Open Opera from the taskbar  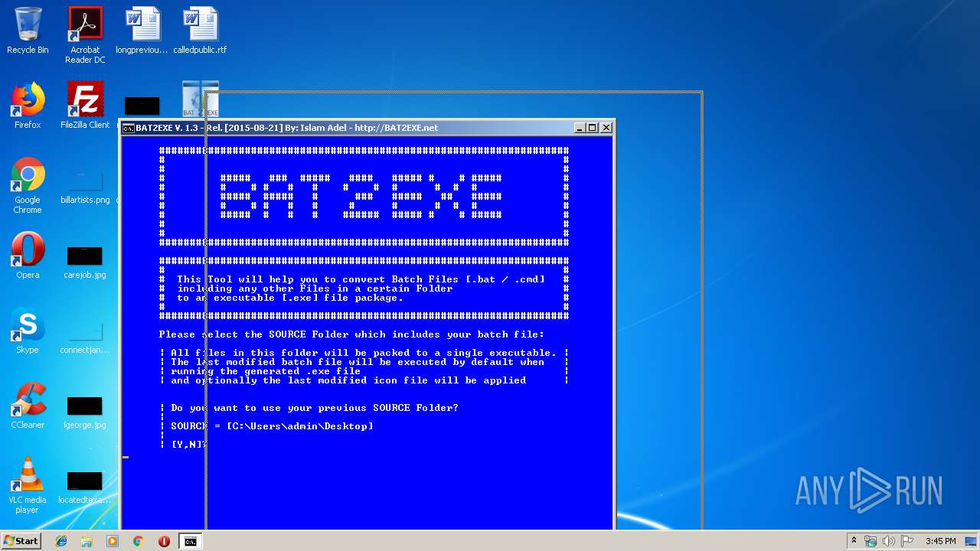pyautogui.click(x=164, y=541)
